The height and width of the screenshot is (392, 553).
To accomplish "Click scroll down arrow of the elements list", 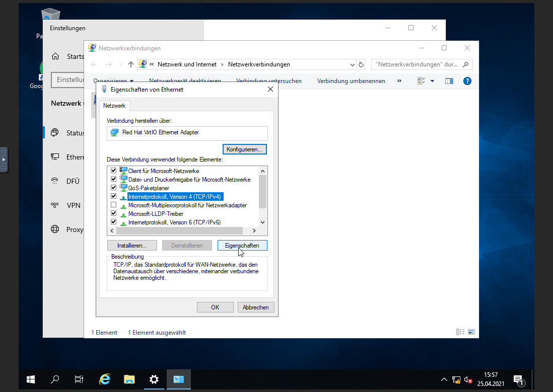I will [x=262, y=222].
